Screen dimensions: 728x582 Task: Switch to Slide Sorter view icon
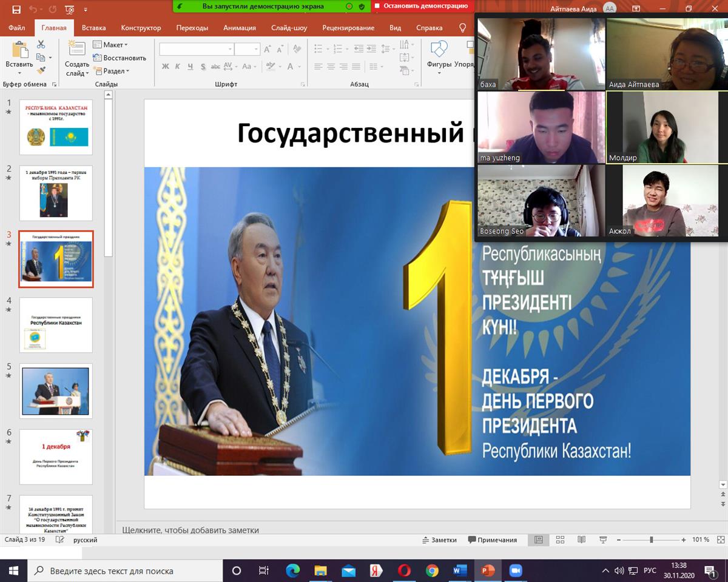[560, 540]
